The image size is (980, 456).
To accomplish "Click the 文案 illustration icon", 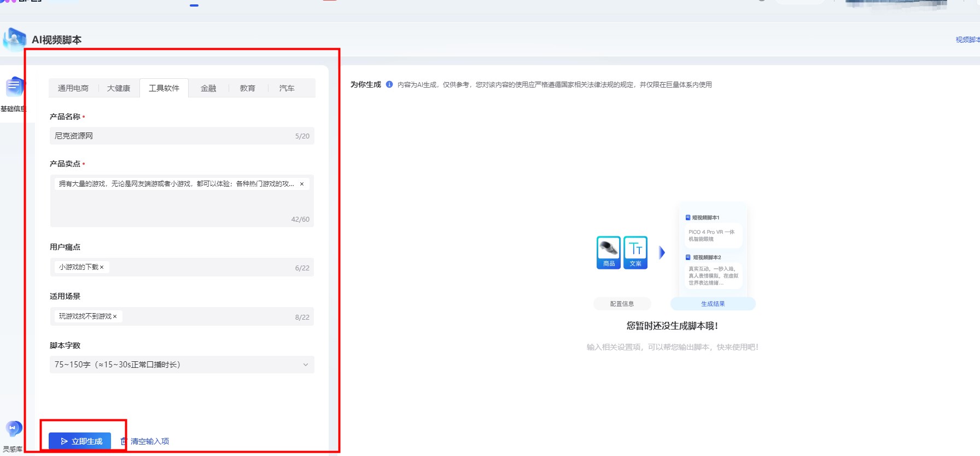I will tap(635, 252).
